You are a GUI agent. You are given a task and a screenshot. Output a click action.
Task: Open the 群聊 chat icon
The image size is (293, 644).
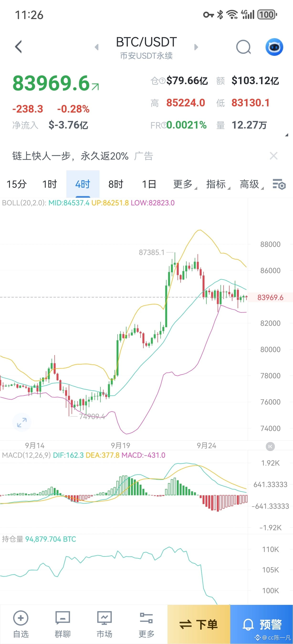pos(63,618)
